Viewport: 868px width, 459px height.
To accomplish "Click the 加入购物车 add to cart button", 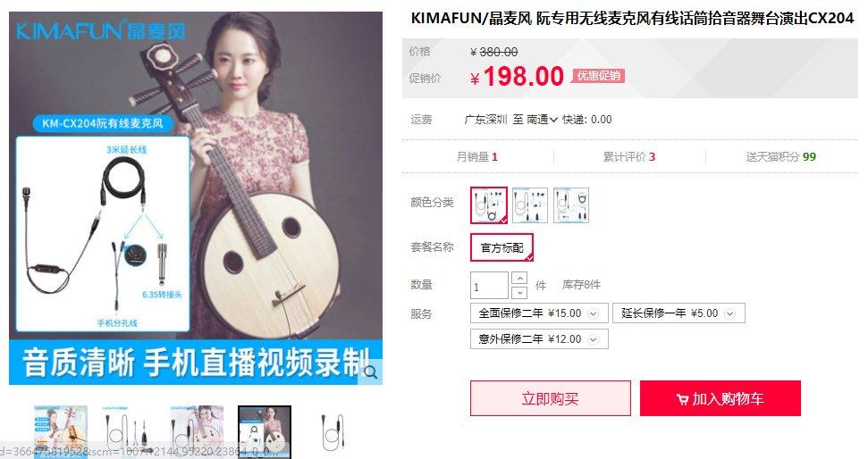I will (x=721, y=398).
